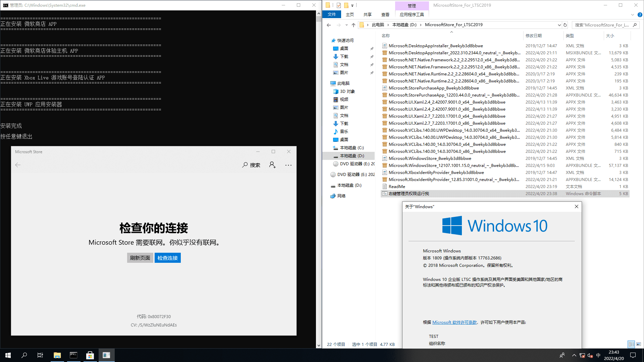Click 快速访问 in the navigation pane
The image size is (644, 362).
[345, 41]
